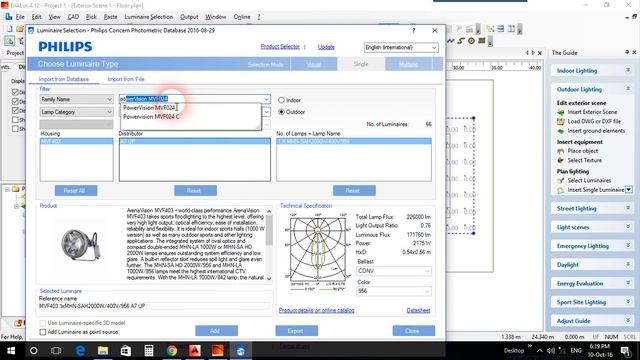Open the File menu
This screenshot has height=360, width=640.
pos(20,17)
